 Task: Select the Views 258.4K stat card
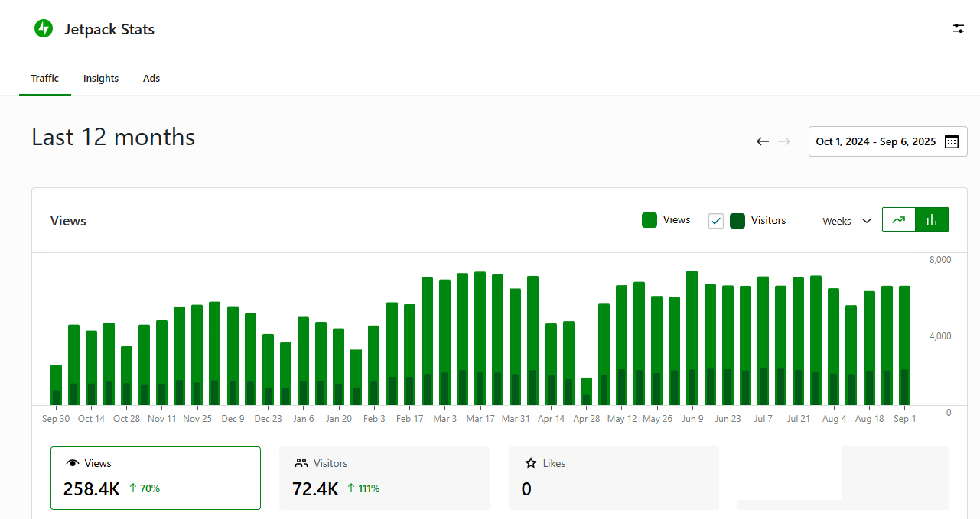tap(155, 478)
